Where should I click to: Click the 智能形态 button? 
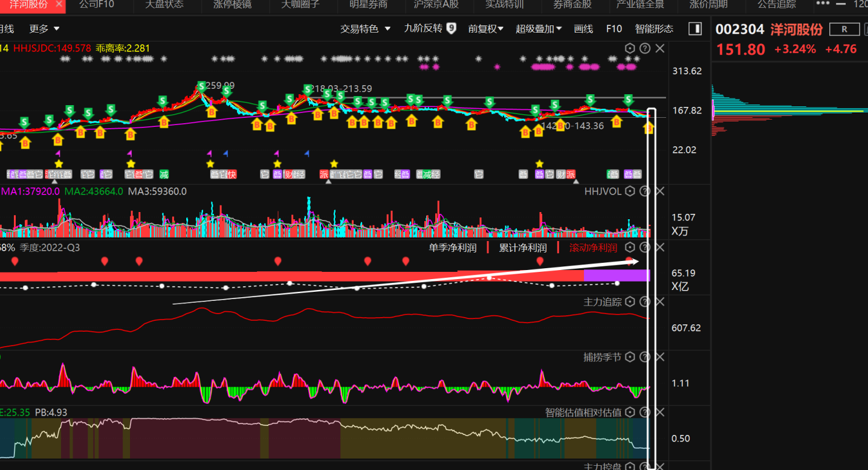coord(654,28)
